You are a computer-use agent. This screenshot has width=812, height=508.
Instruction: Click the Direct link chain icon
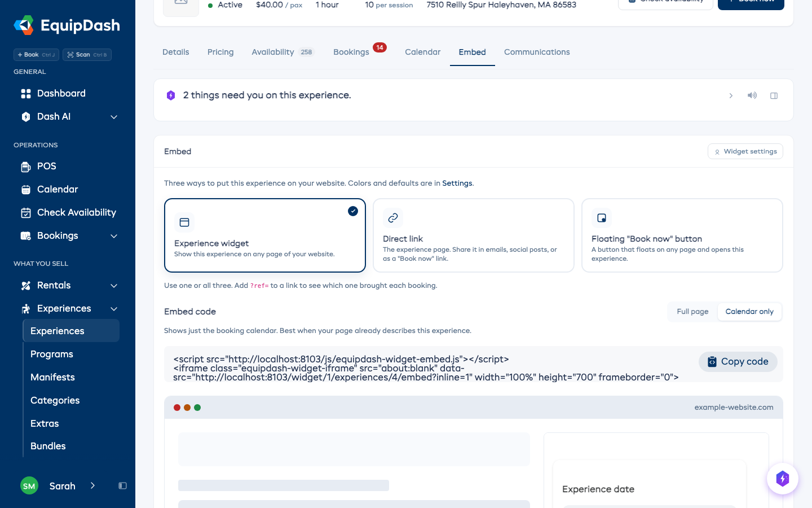(x=393, y=218)
